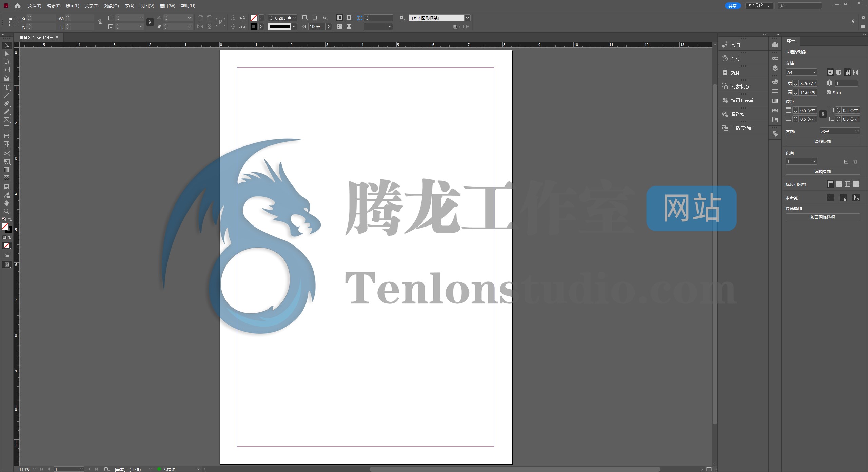Click the 编辑页面 button
Viewport: 868px width, 472px height.
coord(823,171)
